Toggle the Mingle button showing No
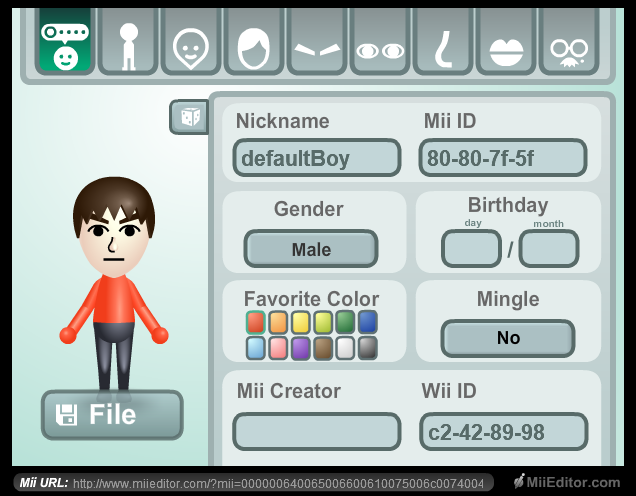Screen dimensions: 636x496 508,338
